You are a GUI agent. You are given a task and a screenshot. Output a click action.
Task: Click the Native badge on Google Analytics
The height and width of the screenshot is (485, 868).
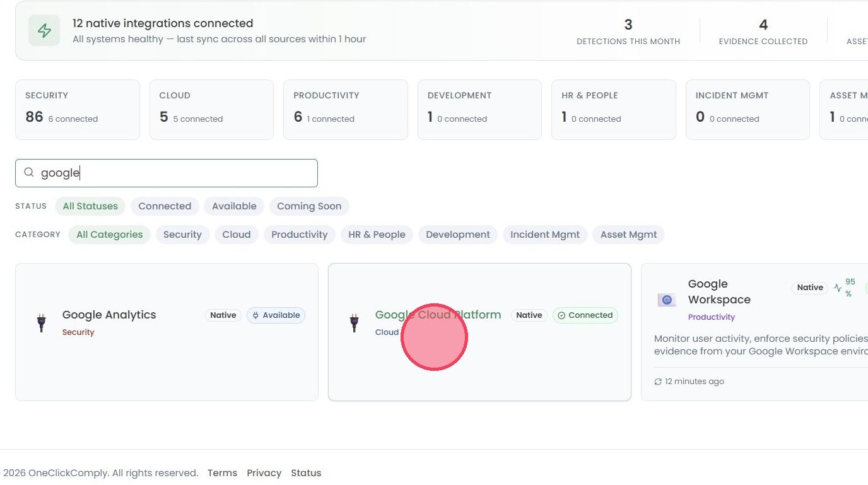pyautogui.click(x=223, y=315)
